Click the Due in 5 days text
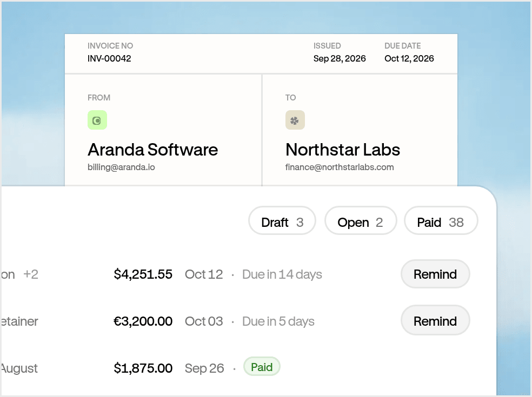 tap(278, 321)
